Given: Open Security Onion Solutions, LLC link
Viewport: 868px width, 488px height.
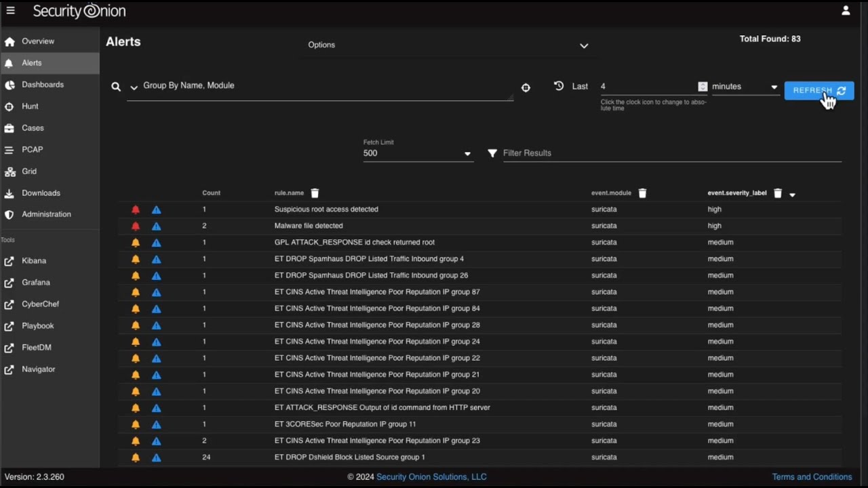Looking at the screenshot, I should (x=431, y=477).
